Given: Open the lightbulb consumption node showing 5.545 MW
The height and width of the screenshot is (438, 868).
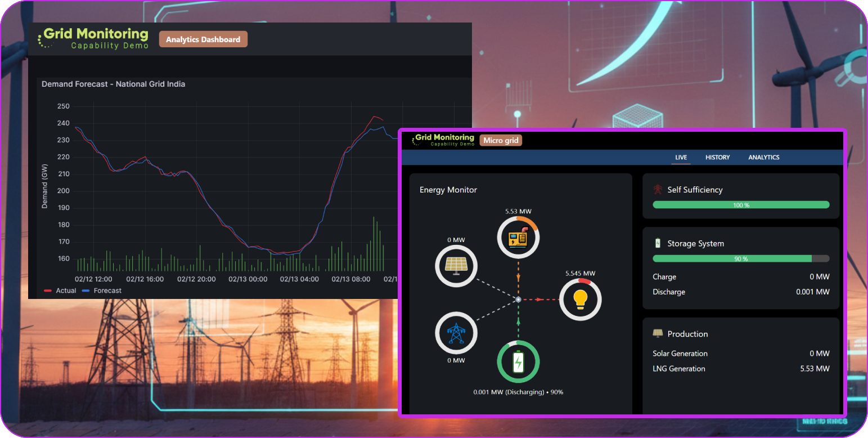Looking at the screenshot, I should tap(581, 299).
